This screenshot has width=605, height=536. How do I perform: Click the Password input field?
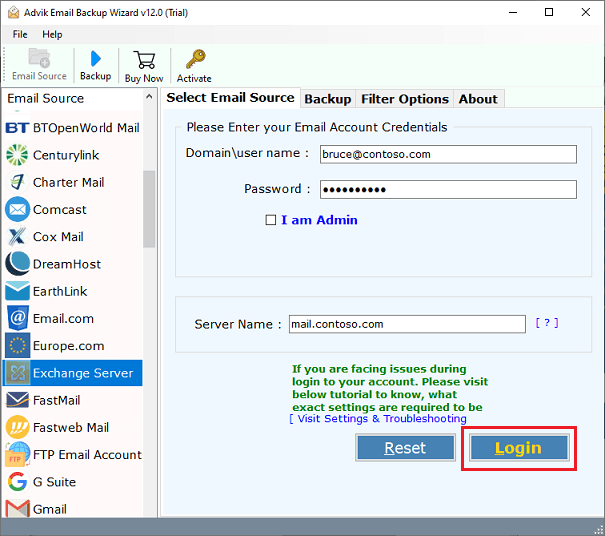click(448, 189)
